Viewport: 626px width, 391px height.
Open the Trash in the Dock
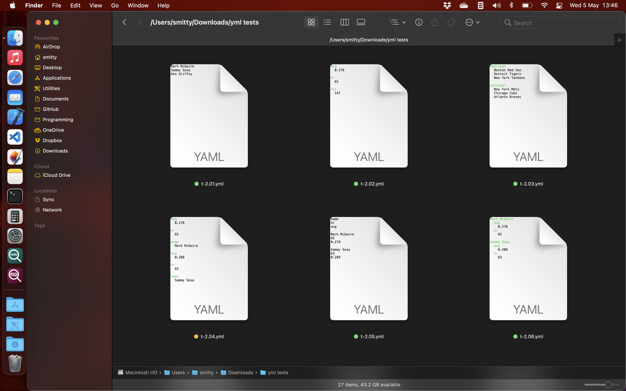point(15,363)
